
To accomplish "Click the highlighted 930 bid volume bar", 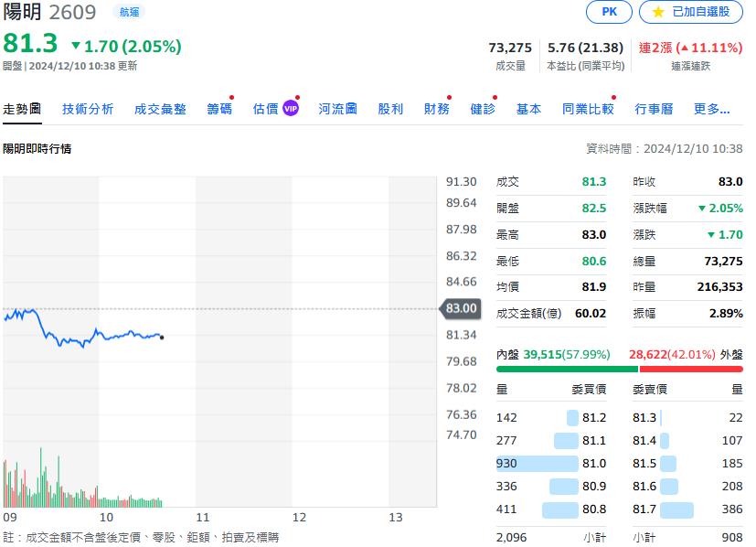I will tap(538, 464).
